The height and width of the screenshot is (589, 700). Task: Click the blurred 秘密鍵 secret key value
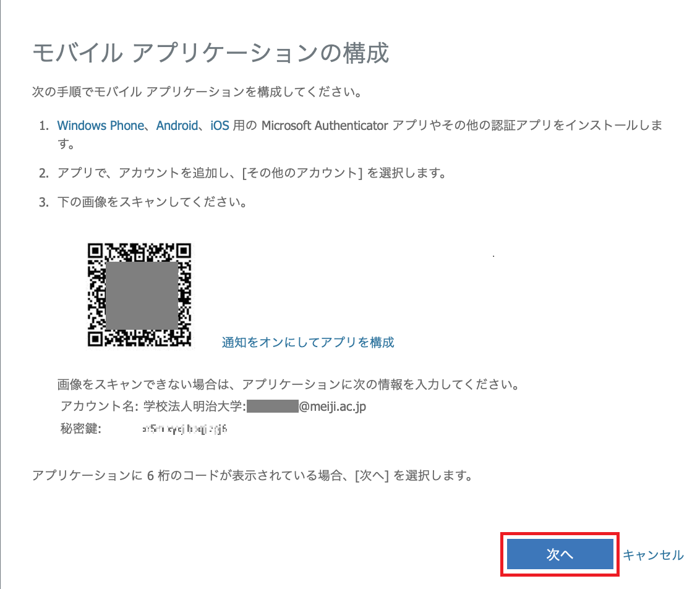(185, 429)
